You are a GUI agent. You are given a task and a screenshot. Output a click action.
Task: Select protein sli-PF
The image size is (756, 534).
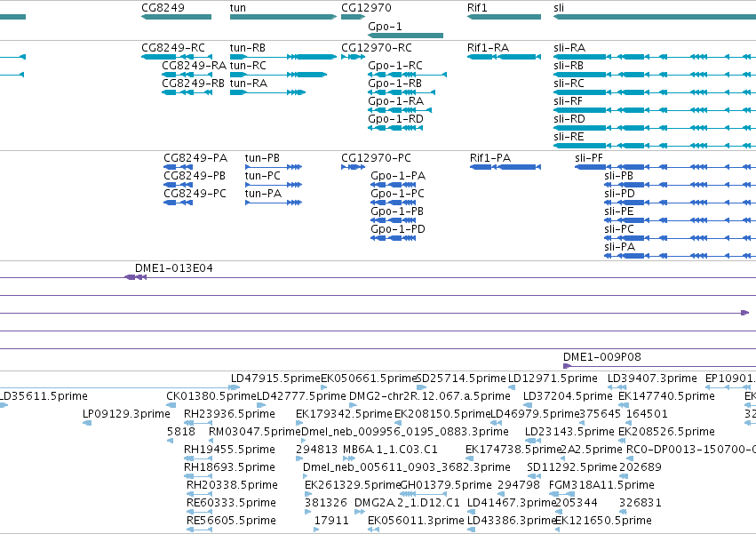point(665,167)
